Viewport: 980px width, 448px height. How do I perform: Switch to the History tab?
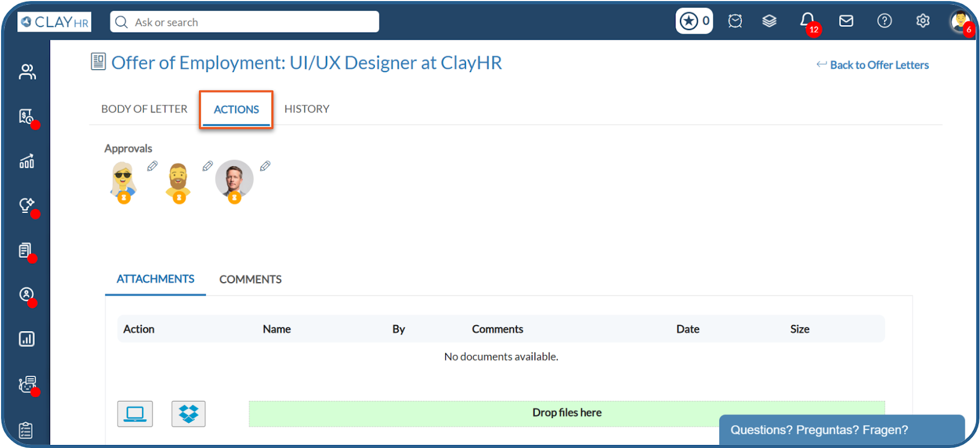pos(307,109)
